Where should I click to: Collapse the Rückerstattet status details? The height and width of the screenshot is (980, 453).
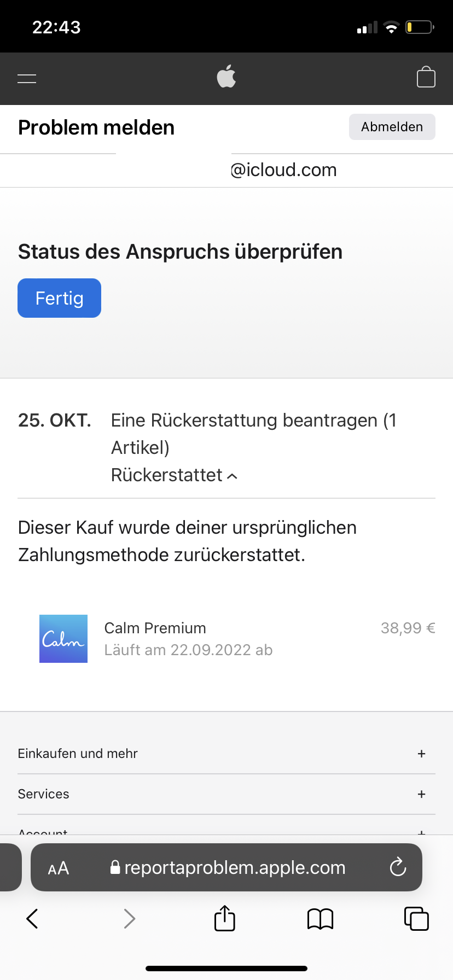[x=175, y=475]
